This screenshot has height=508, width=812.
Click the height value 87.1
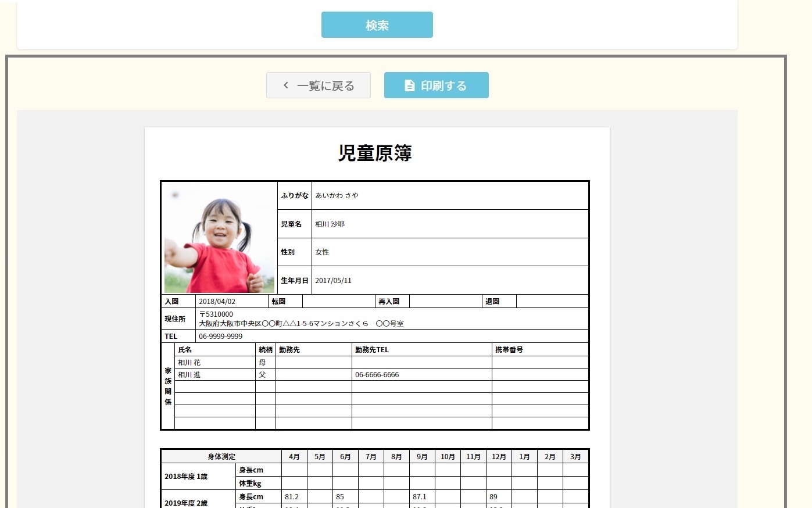pyautogui.click(x=420, y=496)
